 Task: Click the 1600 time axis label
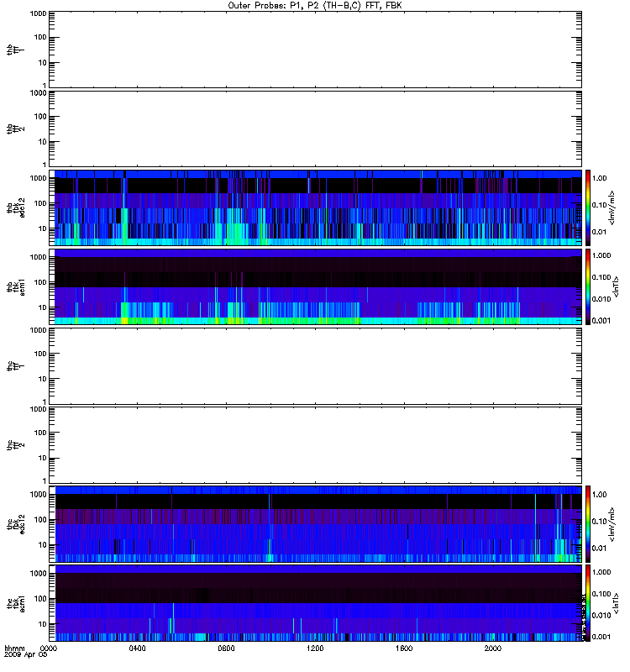coord(404,648)
